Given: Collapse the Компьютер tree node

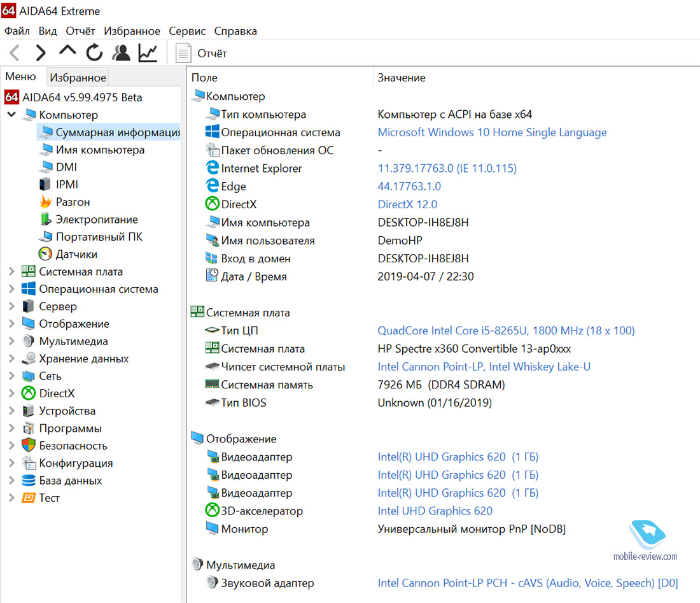Looking at the screenshot, I should [12, 115].
